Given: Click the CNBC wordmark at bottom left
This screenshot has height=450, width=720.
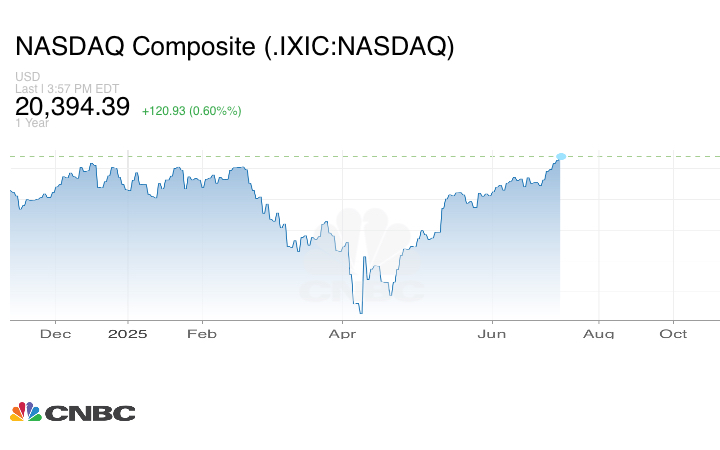Looking at the screenshot, I should click(x=90, y=413).
